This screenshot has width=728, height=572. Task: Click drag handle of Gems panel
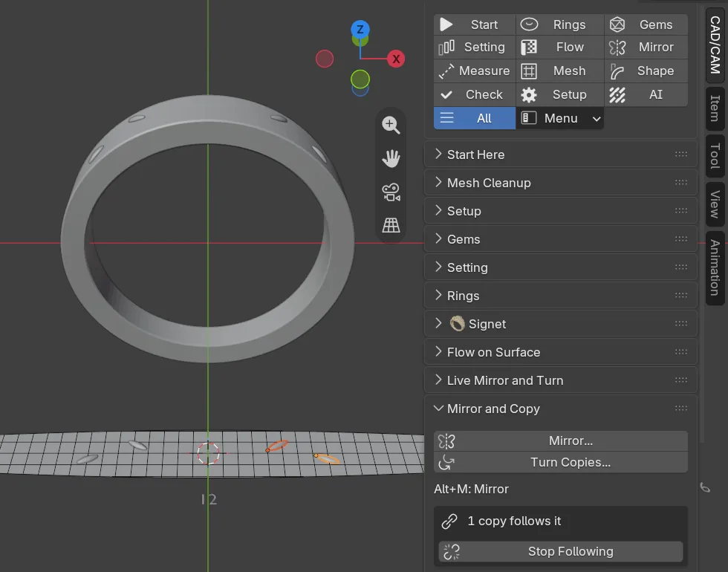pos(681,239)
